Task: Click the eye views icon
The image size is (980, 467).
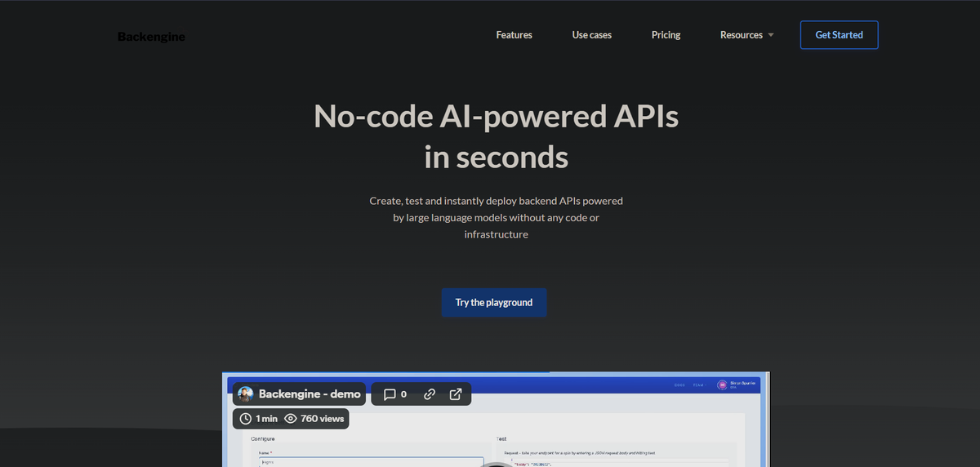Action: 290,419
